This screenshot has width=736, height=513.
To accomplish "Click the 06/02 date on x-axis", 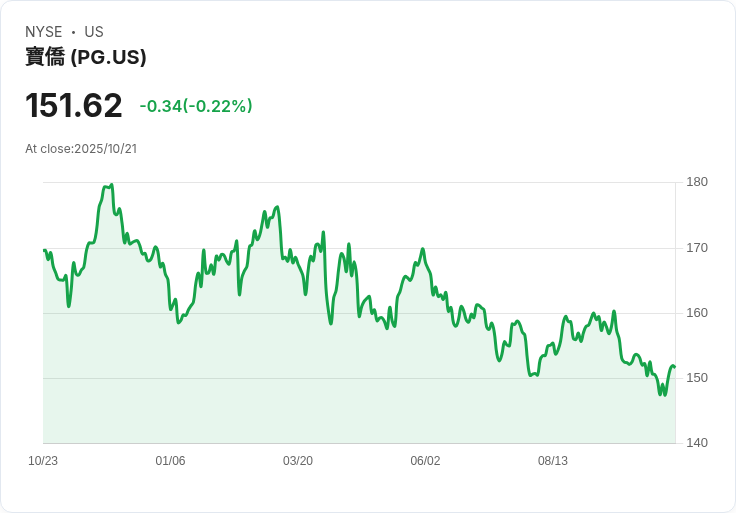I will pos(425,461).
